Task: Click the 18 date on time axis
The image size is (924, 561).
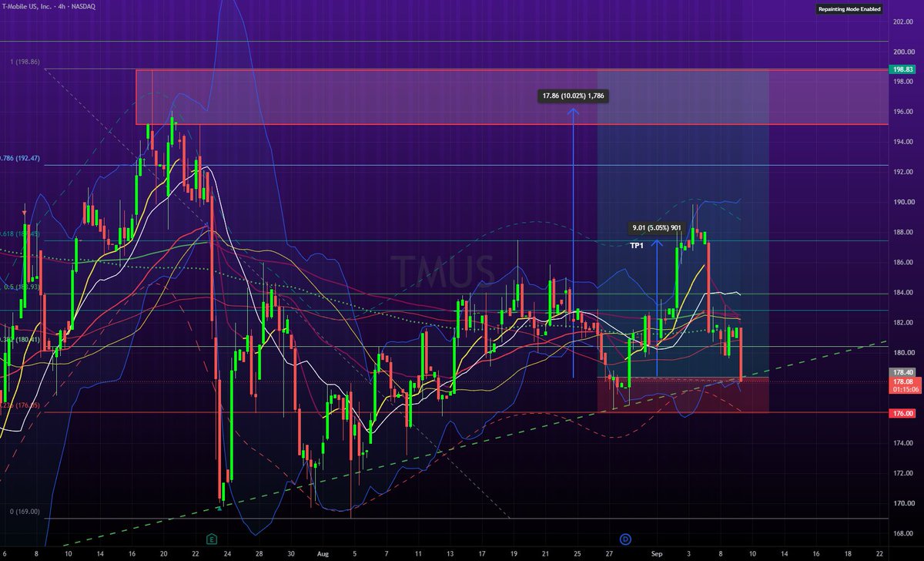Action: 849,553
